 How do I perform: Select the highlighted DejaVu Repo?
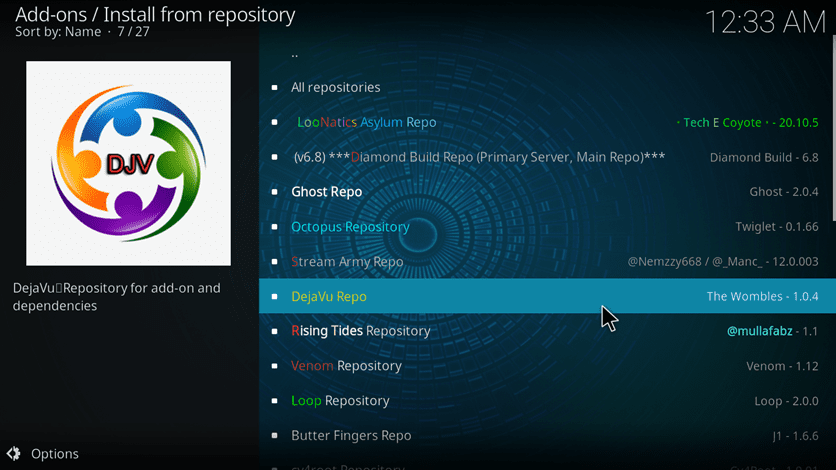547,296
